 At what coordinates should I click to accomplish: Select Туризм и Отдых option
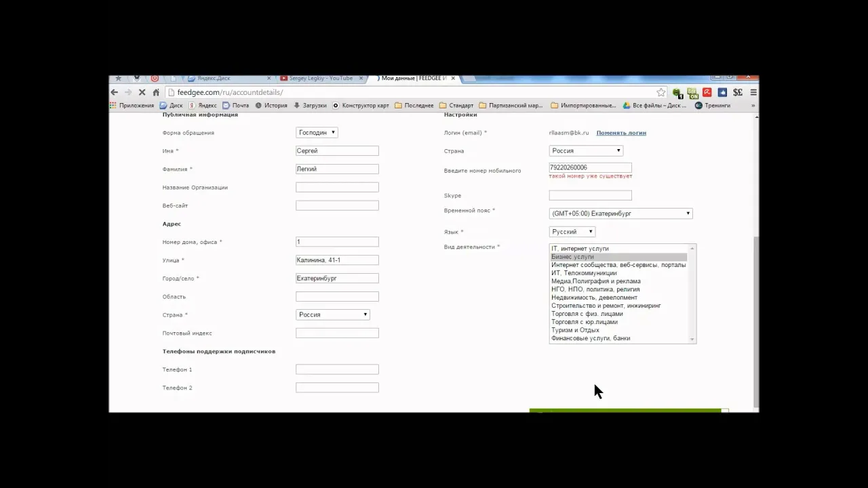pos(618,330)
